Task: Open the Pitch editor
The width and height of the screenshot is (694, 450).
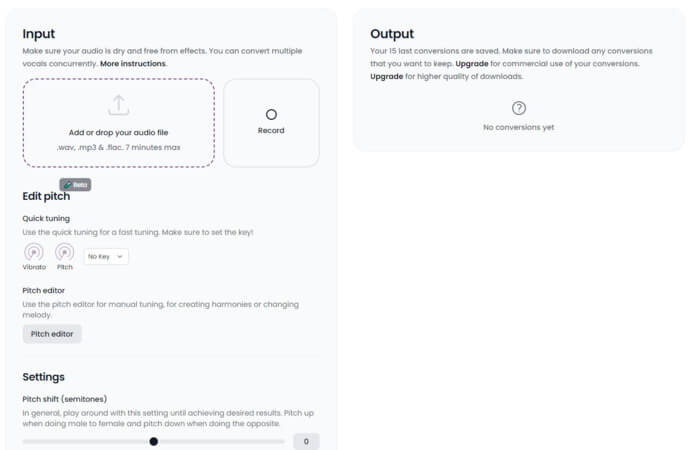Action: [x=52, y=333]
